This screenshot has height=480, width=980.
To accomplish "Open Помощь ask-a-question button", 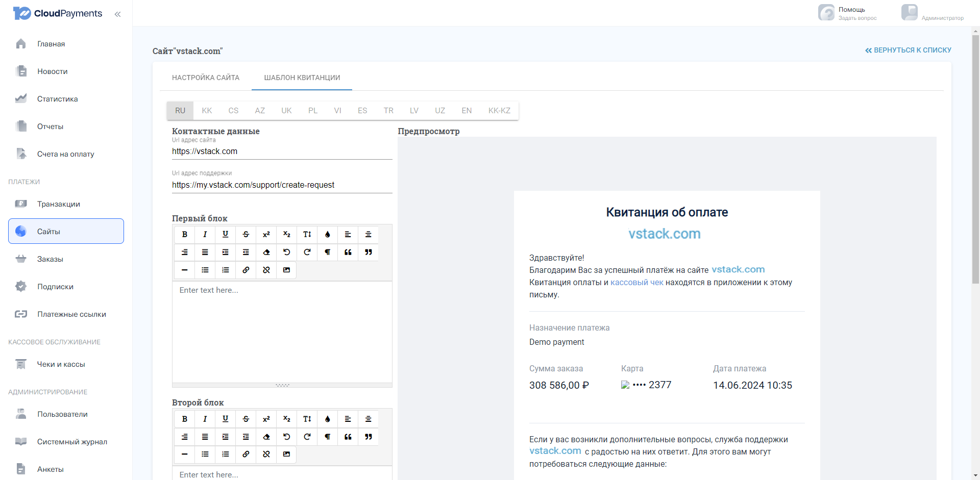I will tap(848, 13).
